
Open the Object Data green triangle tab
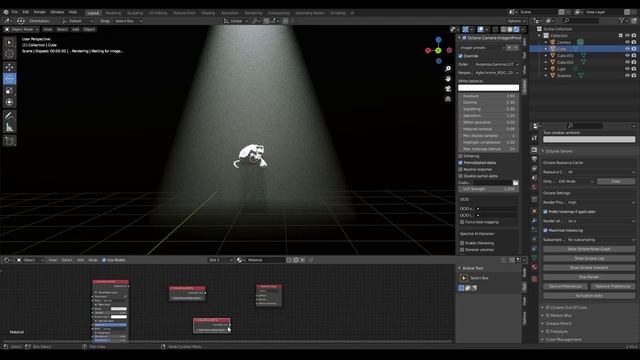[x=534, y=258]
